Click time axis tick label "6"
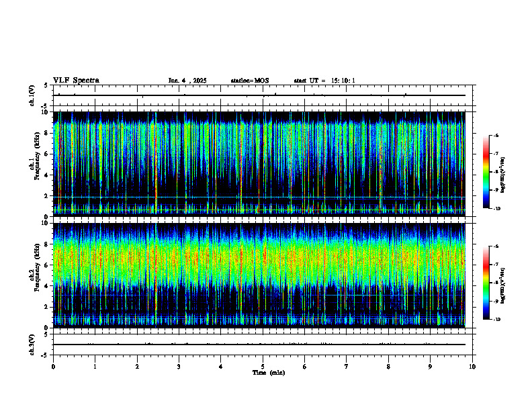This screenshot has width=532, height=411. click(305, 367)
